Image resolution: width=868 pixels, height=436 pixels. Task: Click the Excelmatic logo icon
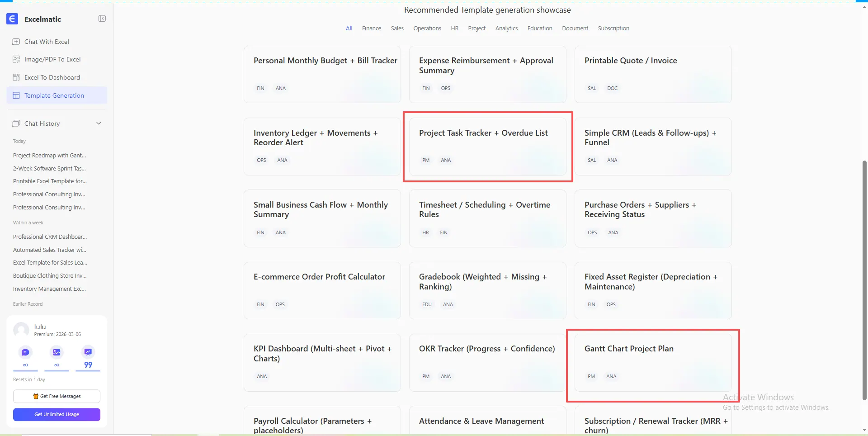(12, 19)
